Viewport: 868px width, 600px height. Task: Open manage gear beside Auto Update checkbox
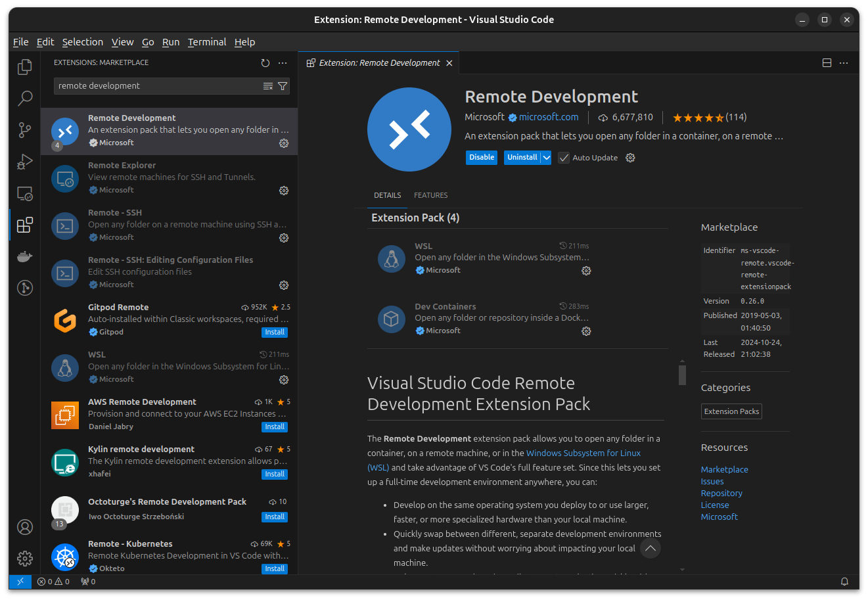pyautogui.click(x=630, y=158)
